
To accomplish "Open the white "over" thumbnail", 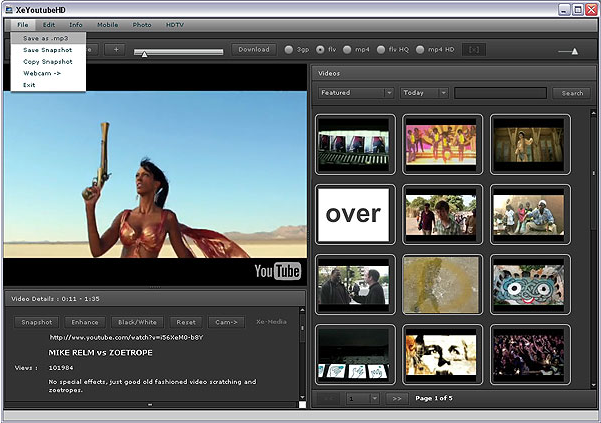I will point(355,215).
